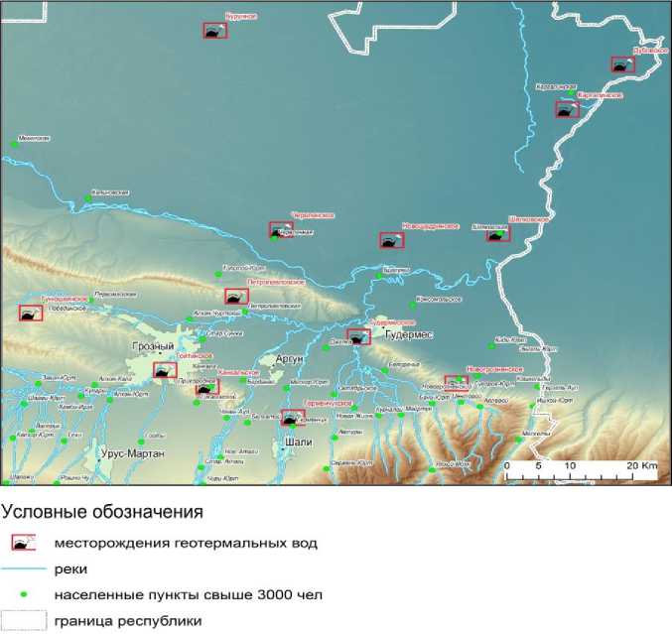The width and height of the screenshot is (672, 634).
Task: Click the Каргалинское geothermal deposit marker
Action: point(568,110)
